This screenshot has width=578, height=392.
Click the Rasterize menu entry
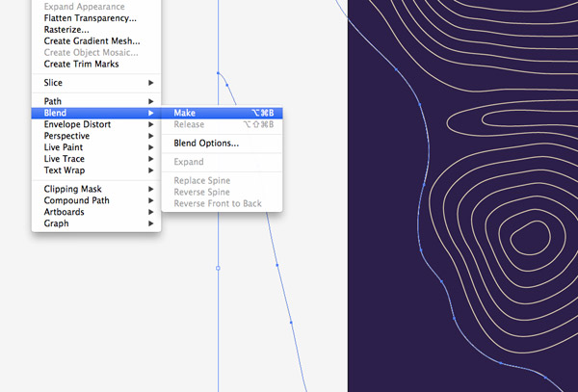click(x=66, y=30)
